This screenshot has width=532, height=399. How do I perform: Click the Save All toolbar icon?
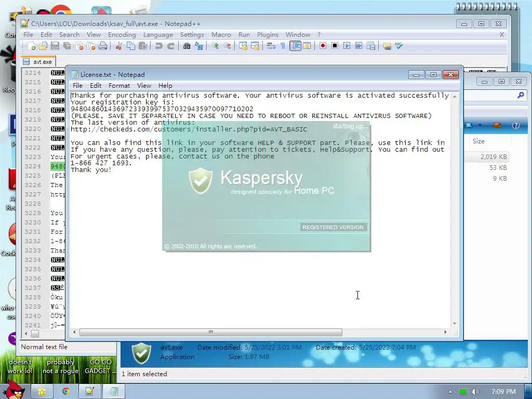(67, 46)
